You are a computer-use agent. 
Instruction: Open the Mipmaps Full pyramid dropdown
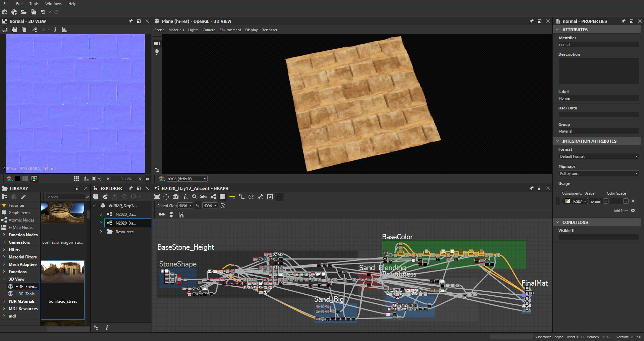tap(598, 174)
